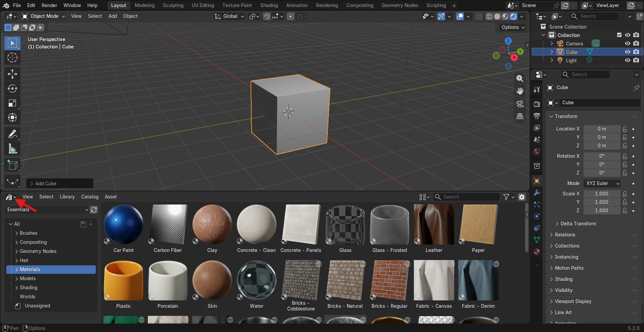
Task: Open XYZ Euler rotation mode dropdown
Action: 602,183
